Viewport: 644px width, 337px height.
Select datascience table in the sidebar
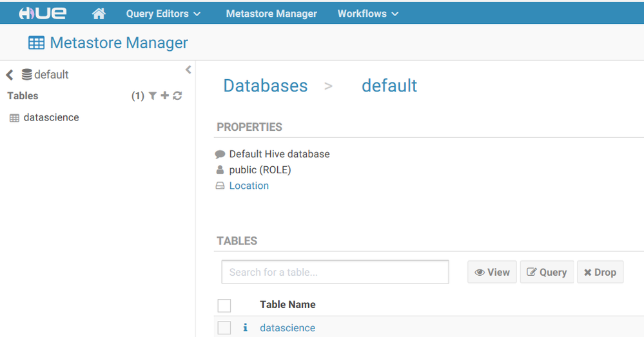click(x=51, y=118)
